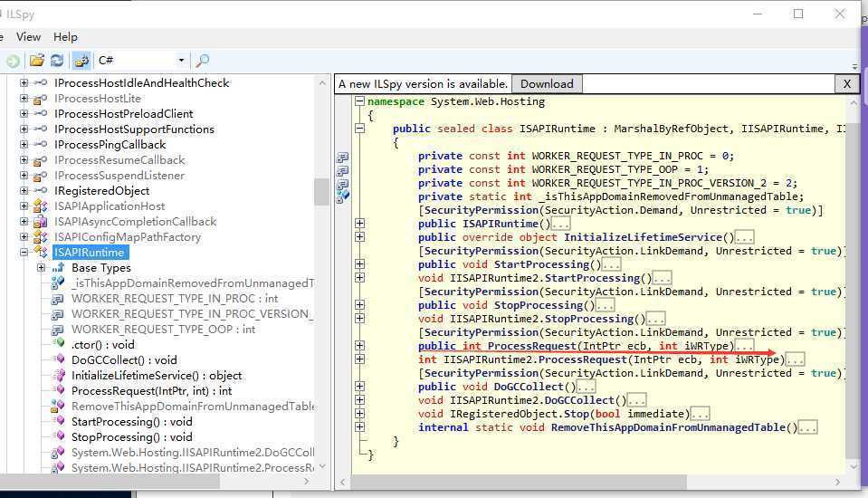The height and width of the screenshot is (498, 868).
Task: Click the StartProcessing() method icon in tree
Action: pos(59,422)
